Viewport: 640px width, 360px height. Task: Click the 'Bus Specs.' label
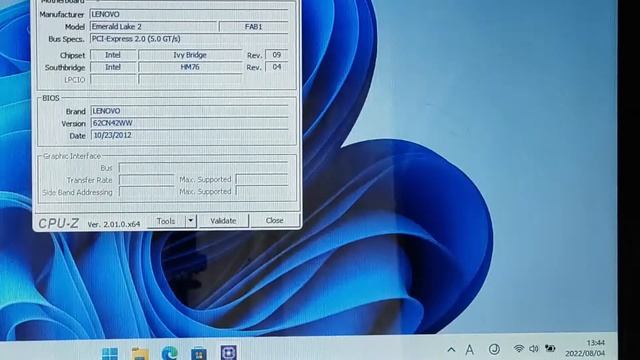pos(66,39)
